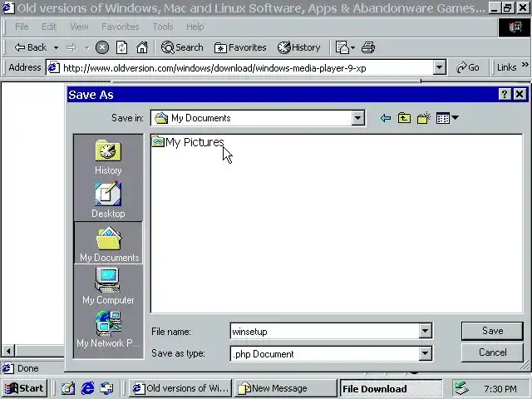The image size is (532, 399).
Task: Switch to Old versions of Wi... taskbar button
Action: point(180,388)
